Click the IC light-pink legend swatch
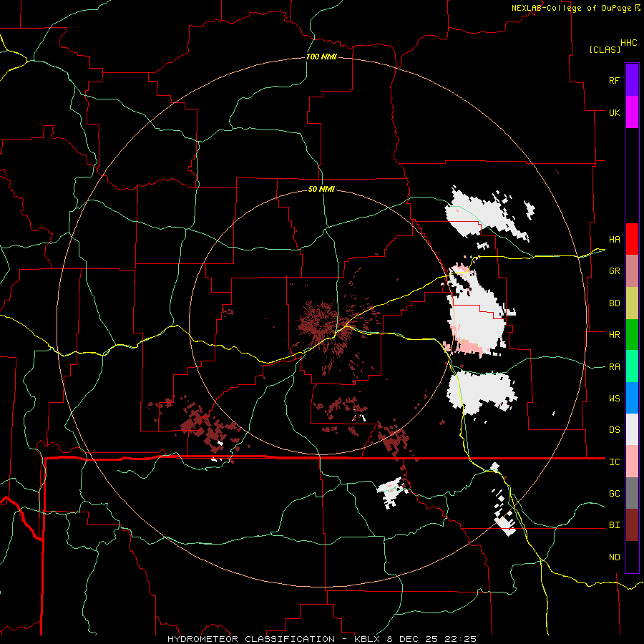This screenshot has width=644, height=644. coord(632,462)
